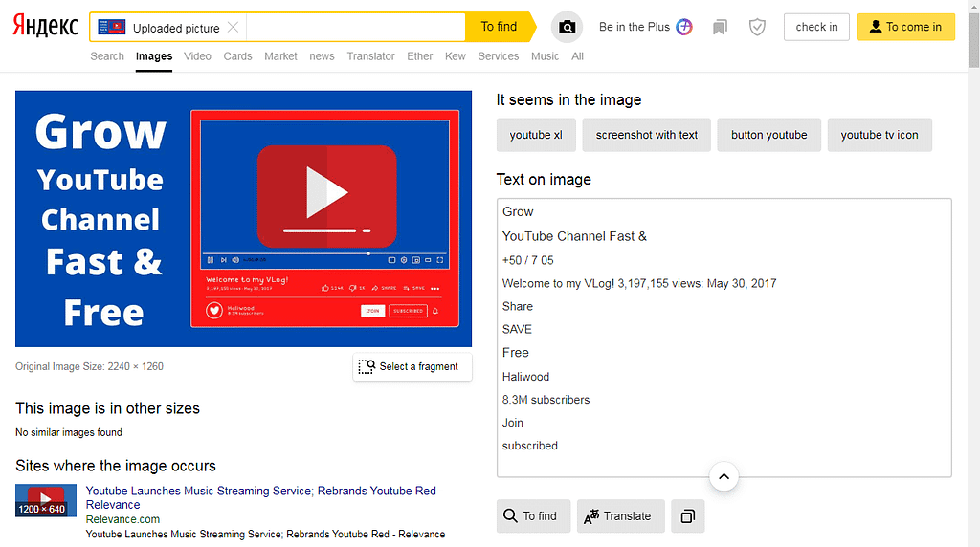Open the Music tab
This screenshot has width=980, height=547.
[x=545, y=56]
